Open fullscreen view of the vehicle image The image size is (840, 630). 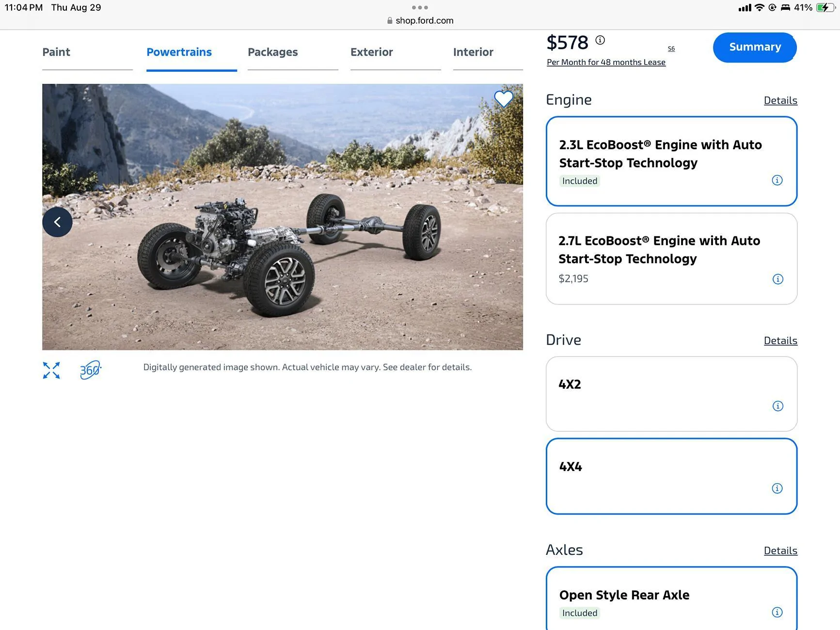click(x=51, y=370)
